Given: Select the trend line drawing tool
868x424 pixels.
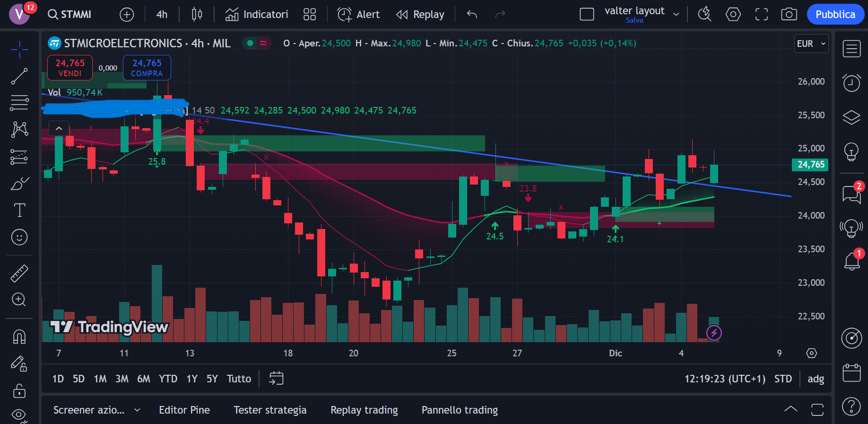Looking at the screenshot, I should [19, 76].
